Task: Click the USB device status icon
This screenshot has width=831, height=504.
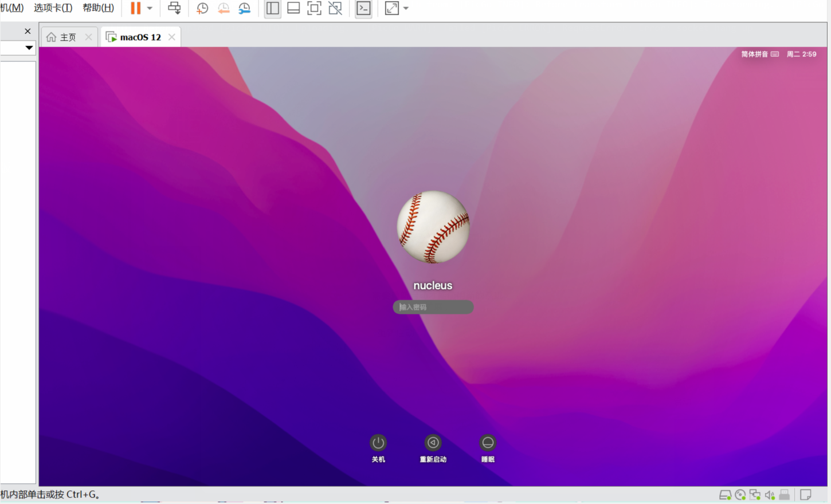Action: coord(785,495)
